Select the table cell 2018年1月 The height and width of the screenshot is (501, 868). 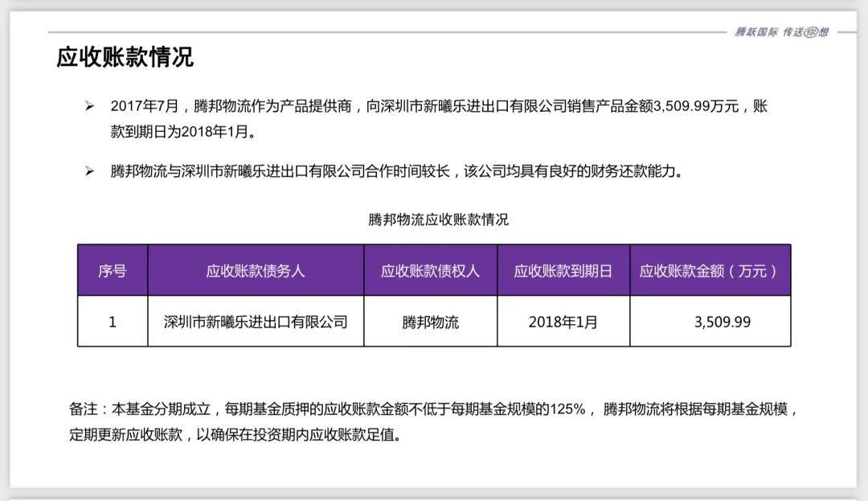coord(563,321)
